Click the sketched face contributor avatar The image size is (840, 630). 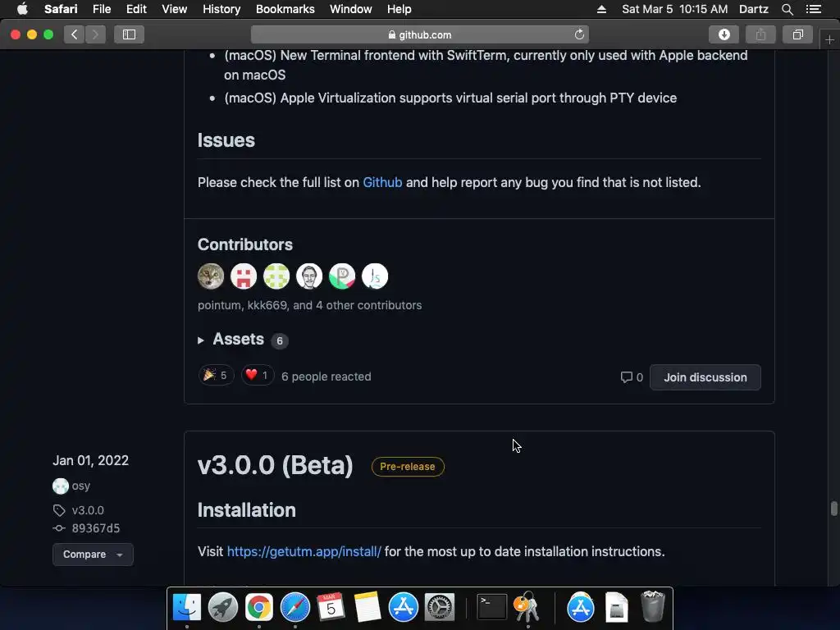(x=309, y=276)
